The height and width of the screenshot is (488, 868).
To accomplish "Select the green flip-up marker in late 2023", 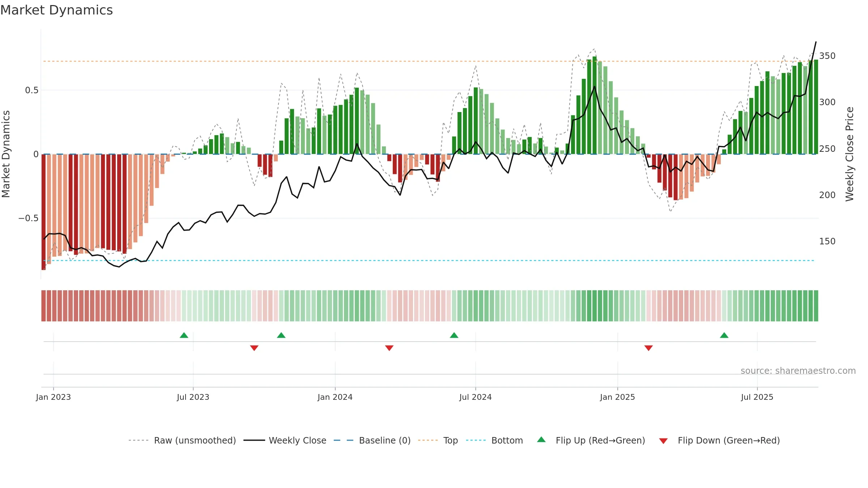I will pyautogui.click(x=281, y=335).
